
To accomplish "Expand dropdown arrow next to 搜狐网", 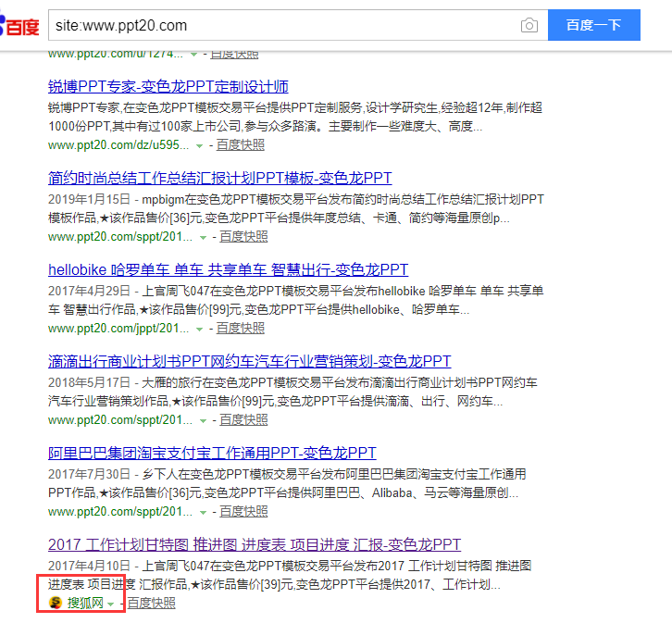I will click(x=111, y=604).
